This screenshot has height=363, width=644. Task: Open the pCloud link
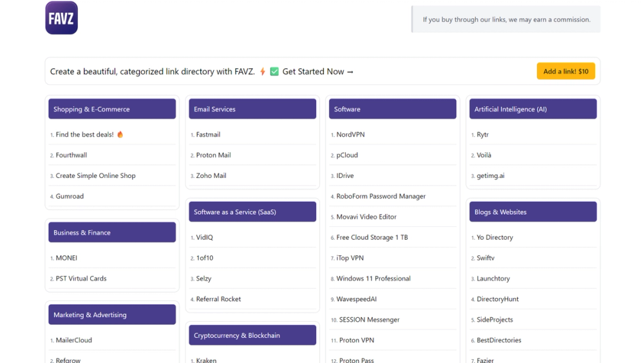click(347, 155)
